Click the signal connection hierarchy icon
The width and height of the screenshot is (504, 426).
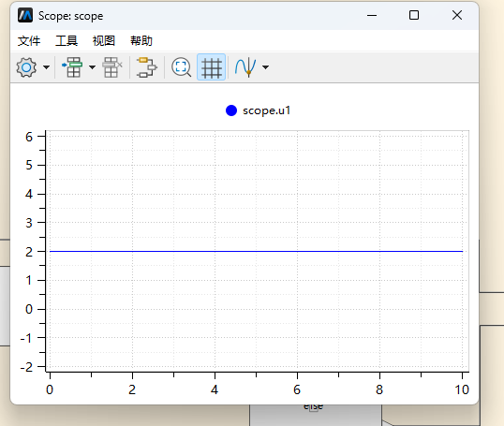tap(147, 67)
